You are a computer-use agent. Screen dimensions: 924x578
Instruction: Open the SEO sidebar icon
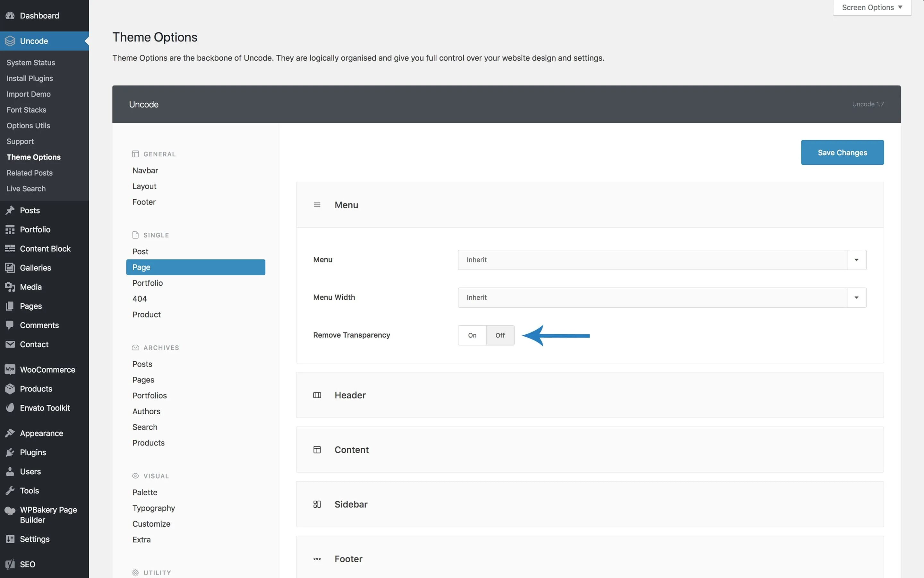coord(10,564)
